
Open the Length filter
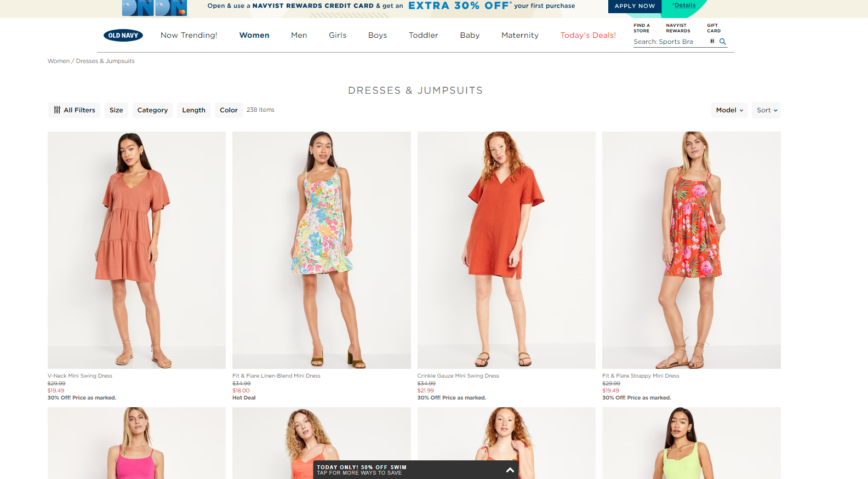point(193,110)
